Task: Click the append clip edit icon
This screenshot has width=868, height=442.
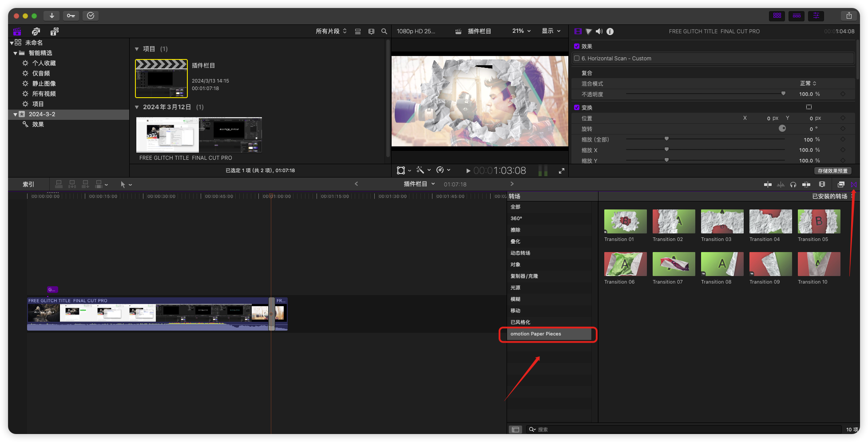Action: click(85, 184)
